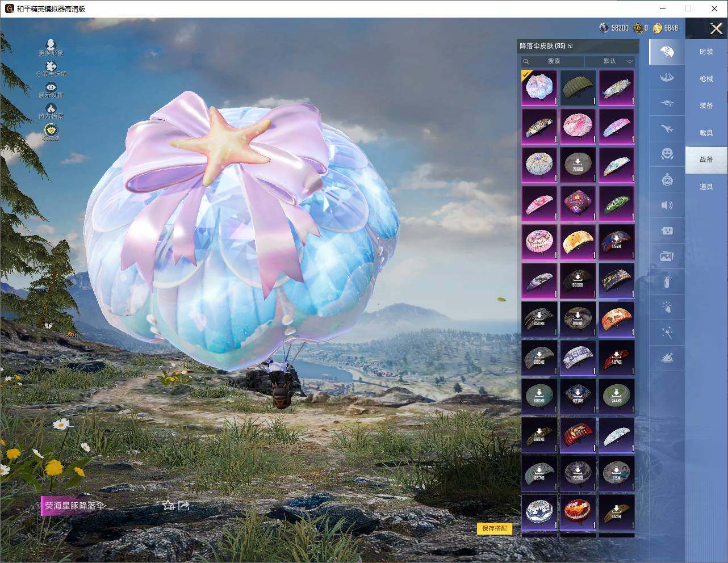Download the 800KB parachute skin
Viewport: 728px width, 563px height.
[x=539, y=358]
